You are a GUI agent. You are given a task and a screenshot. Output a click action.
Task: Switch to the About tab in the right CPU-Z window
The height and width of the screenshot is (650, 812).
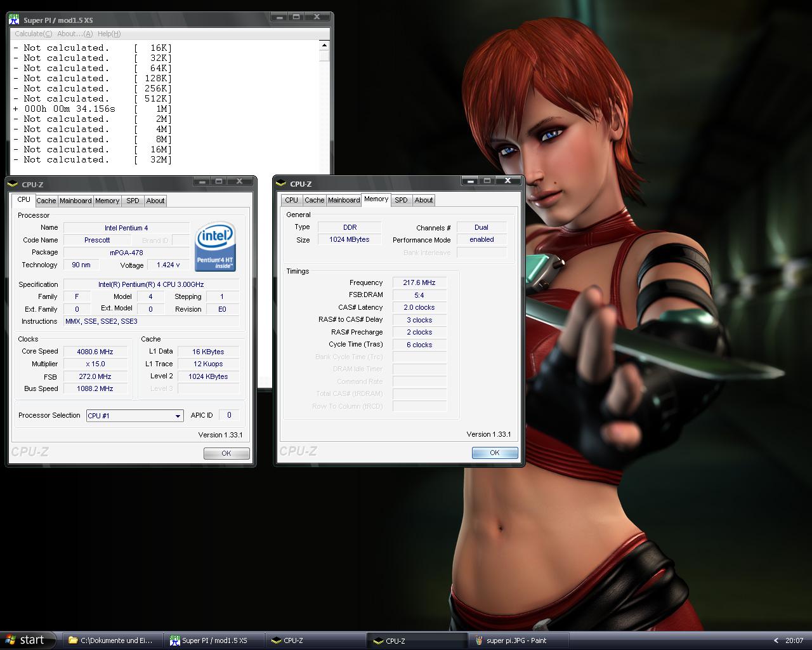point(424,200)
